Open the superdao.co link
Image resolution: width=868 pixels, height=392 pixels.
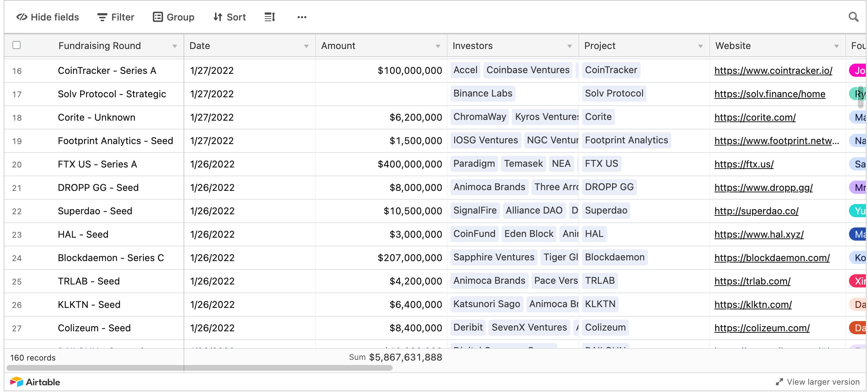coord(756,211)
